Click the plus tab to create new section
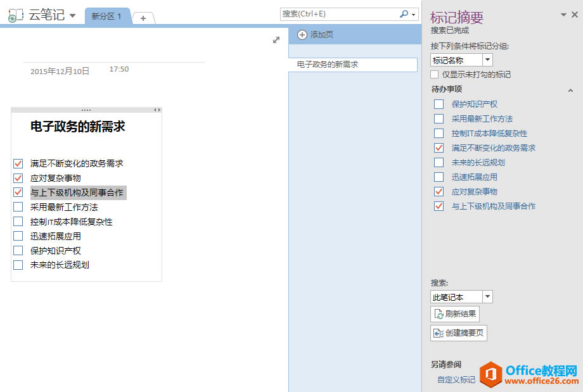Viewport: 583px width, 392px height. tap(143, 18)
